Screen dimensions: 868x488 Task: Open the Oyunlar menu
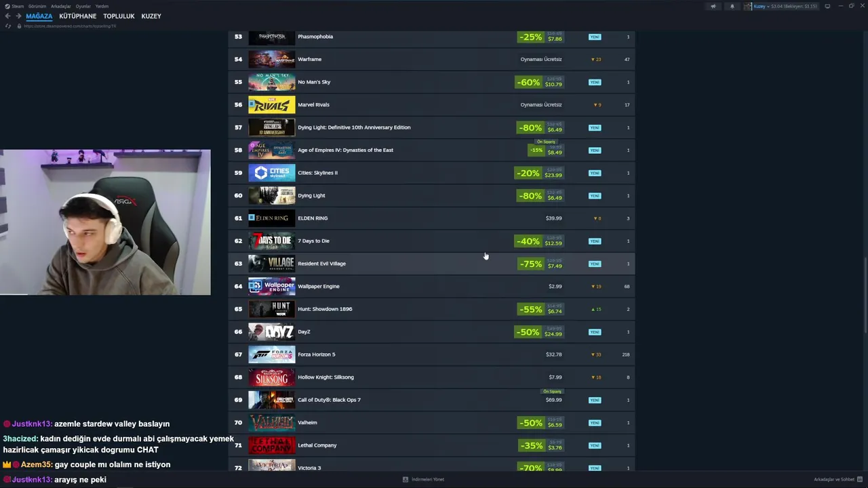tap(83, 6)
